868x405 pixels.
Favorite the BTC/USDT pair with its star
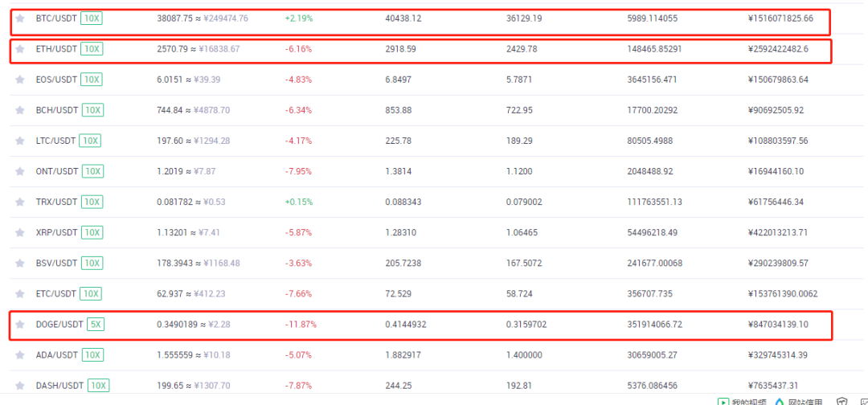click(20, 18)
